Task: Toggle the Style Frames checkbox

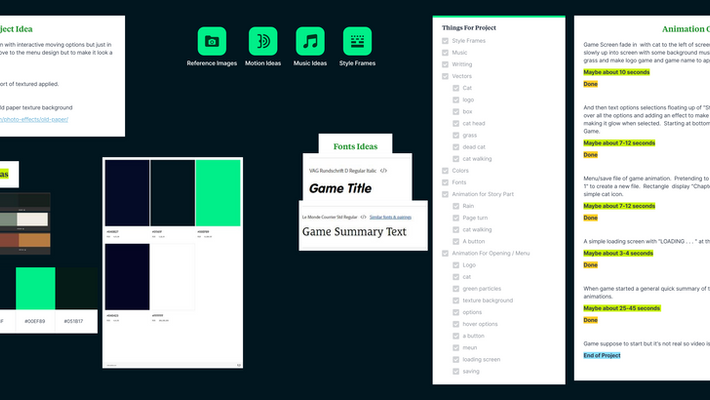Action: point(445,41)
